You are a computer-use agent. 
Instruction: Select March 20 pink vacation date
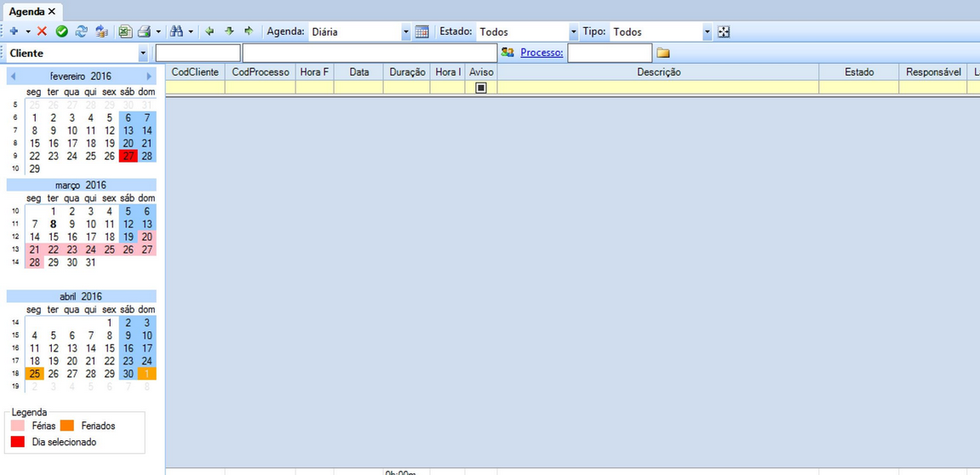point(147,237)
